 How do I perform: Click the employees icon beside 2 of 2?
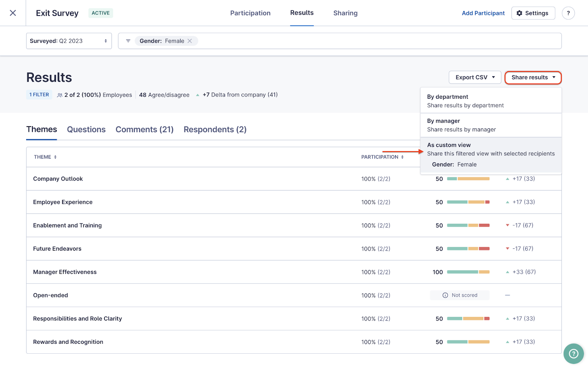pos(59,95)
